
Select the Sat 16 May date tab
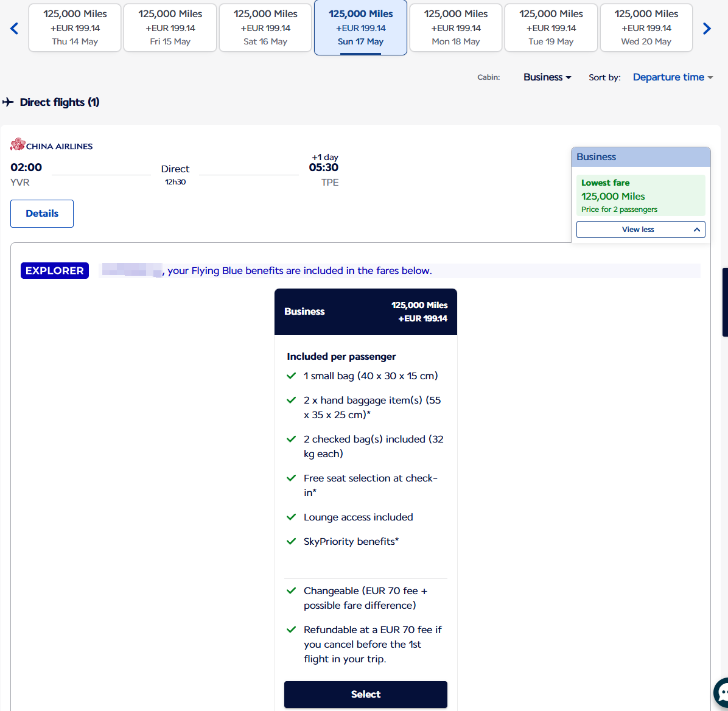(x=265, y=28)
